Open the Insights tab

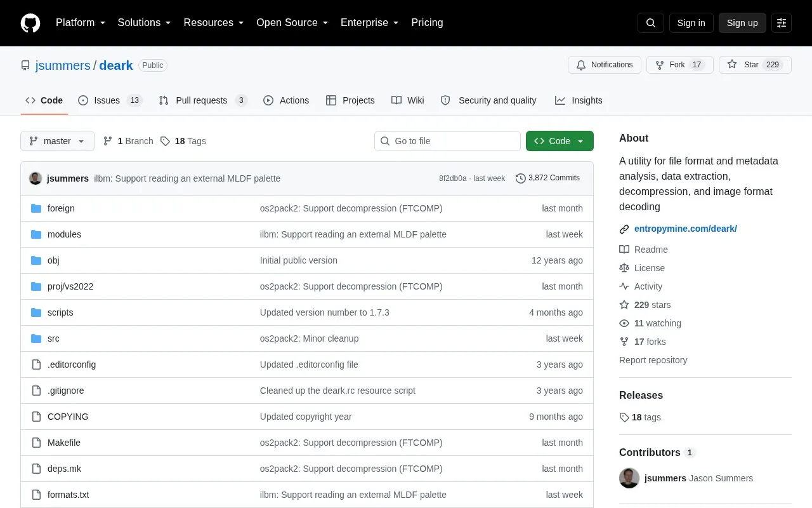[x=579, y=100]
